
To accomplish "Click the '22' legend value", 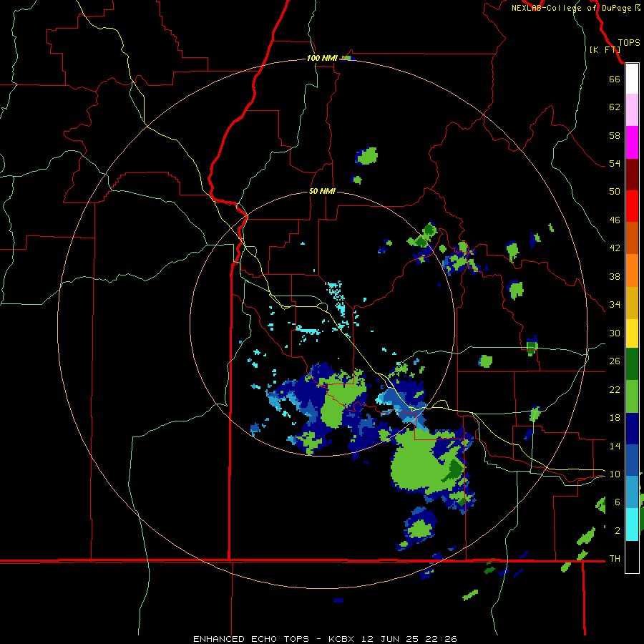I will point(615,390).
